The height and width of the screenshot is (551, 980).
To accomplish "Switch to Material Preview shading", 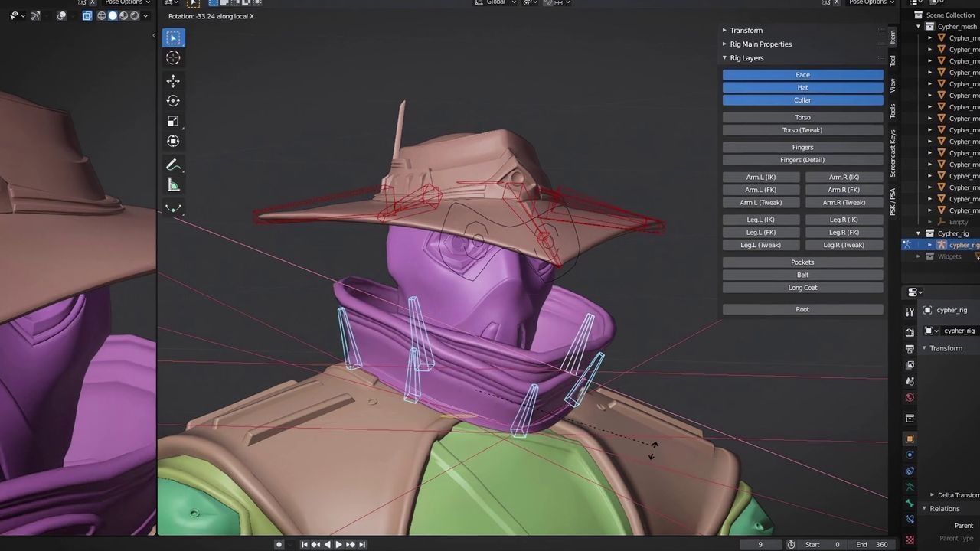I will tap(123, 15).
